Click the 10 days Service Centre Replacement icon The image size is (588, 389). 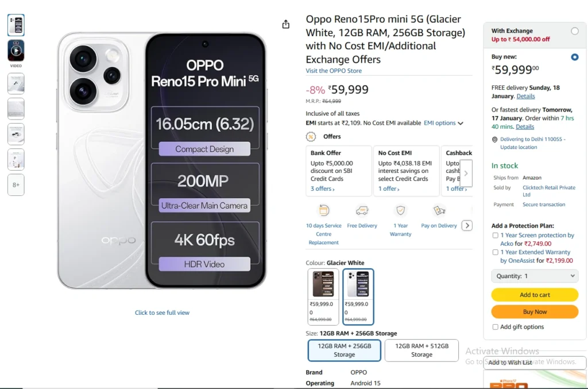pos(324,210)
